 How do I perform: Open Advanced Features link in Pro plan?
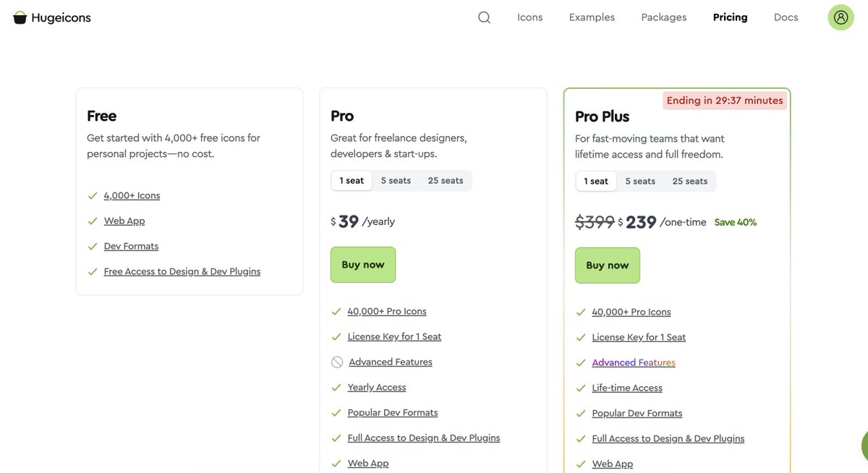[x=391, y=362]
